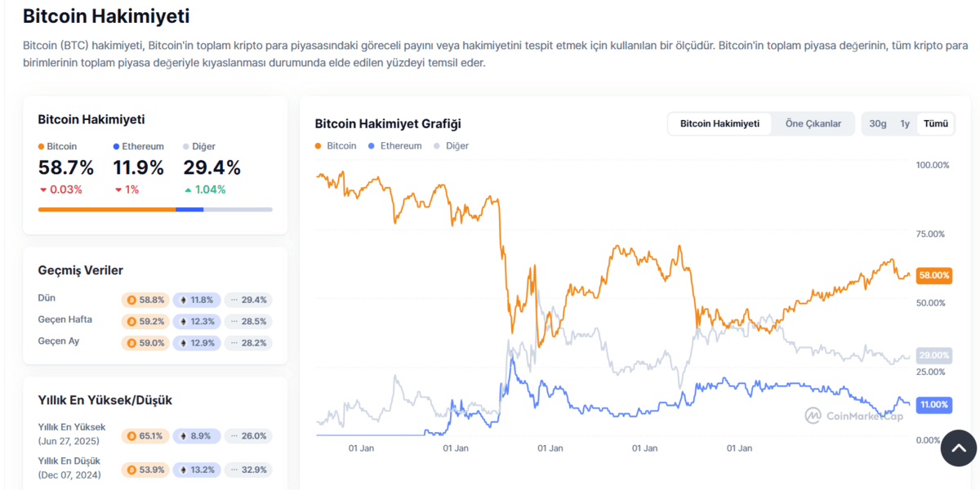Switch to the Öne Çıkanlar tab

(x=813, y=123)
